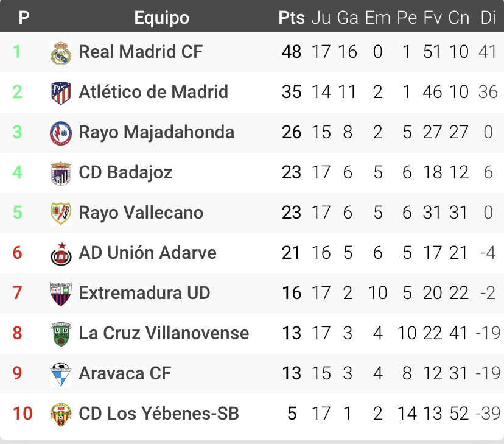Tap the Fv goals-for column header
The height and width of the screenshot is (444, 504).
tap(432, 18)
